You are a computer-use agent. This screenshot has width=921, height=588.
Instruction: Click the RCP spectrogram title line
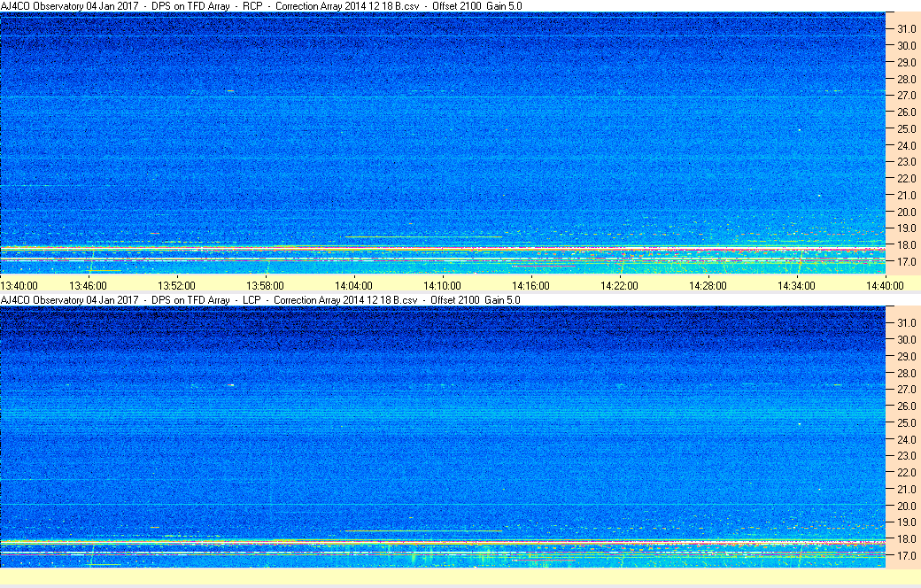tap(261, 6)
